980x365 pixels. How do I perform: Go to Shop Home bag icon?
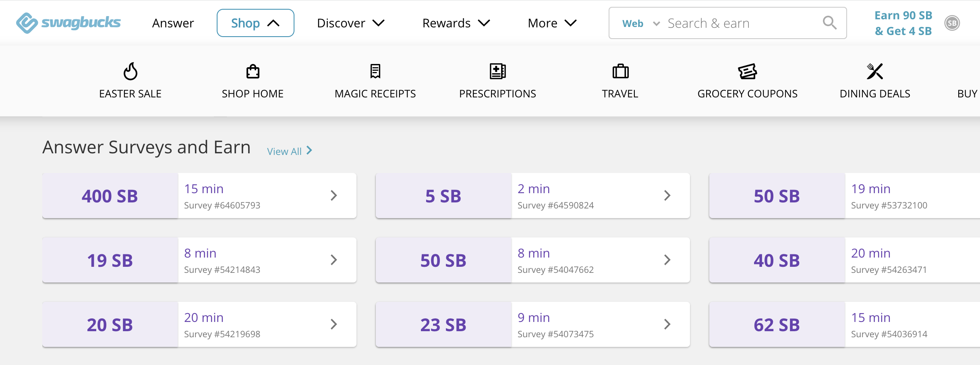(x=253, y=72)
